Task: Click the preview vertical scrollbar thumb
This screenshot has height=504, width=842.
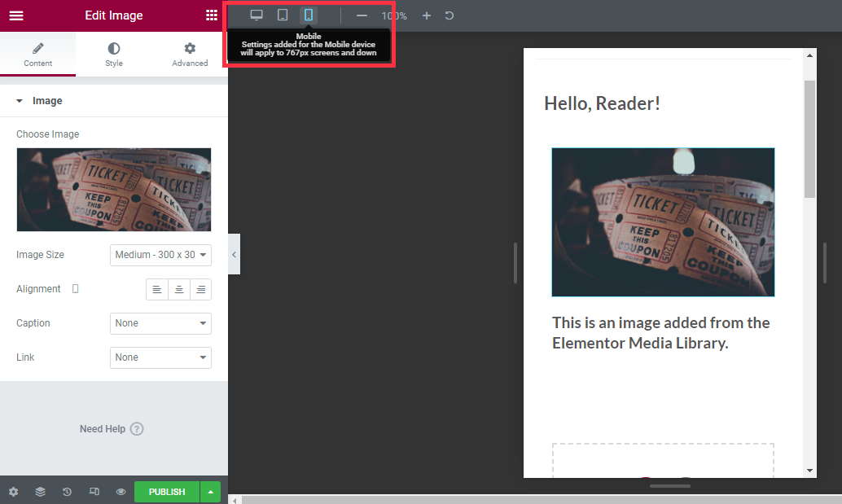Action: click(809, 139)
